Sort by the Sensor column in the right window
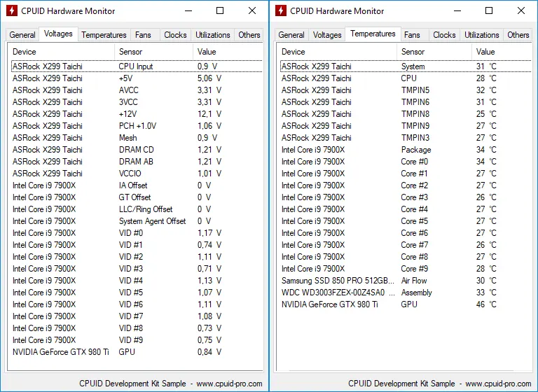This screenshot has height=392, width=538. (434, 52)
